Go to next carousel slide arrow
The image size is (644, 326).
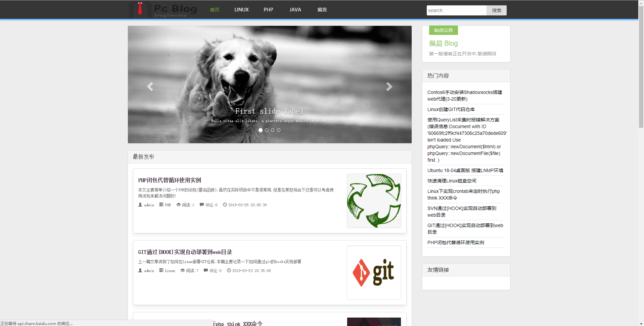coord(389,87)
